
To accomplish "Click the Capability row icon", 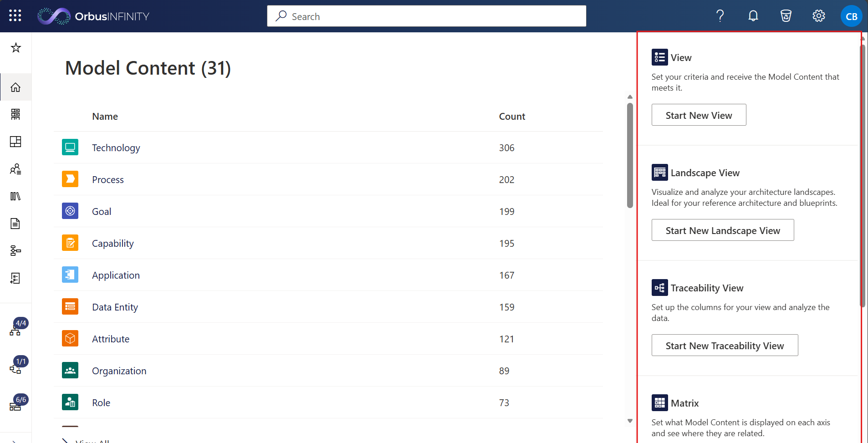I will click(x=70, y=243).
